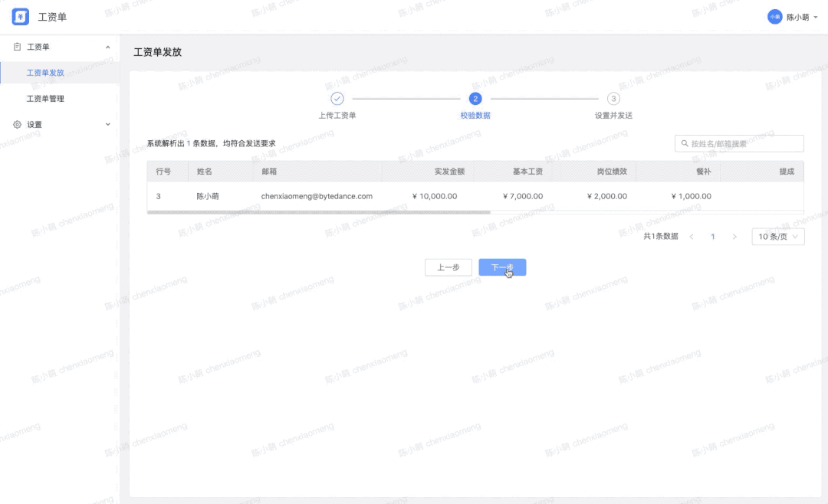Click the 工资单 app title in header

tap(52, 18)
